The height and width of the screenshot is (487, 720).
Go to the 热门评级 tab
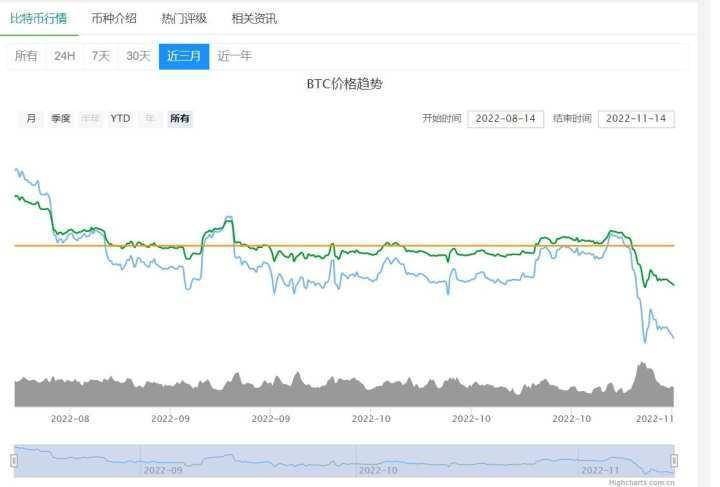pos(184,18)
